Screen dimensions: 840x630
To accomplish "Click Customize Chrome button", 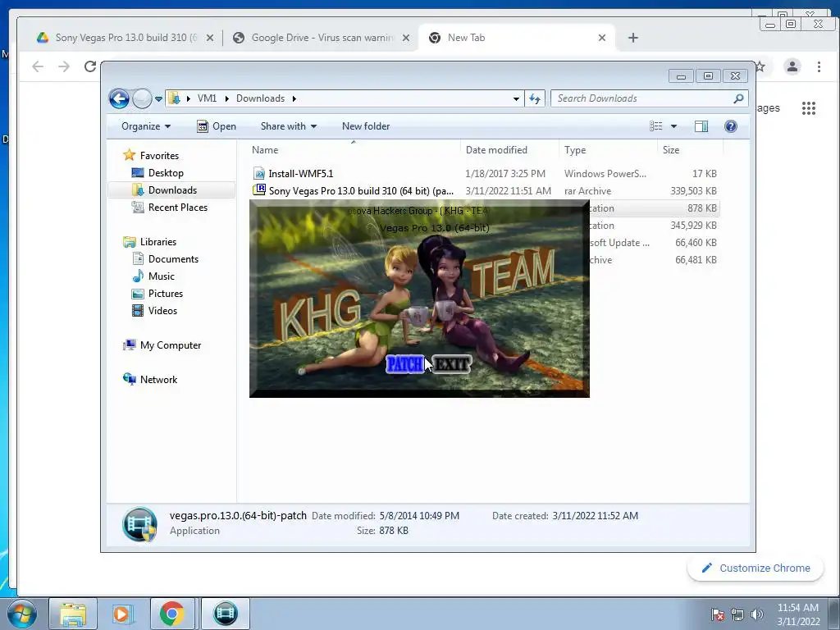I will point(756,568).
